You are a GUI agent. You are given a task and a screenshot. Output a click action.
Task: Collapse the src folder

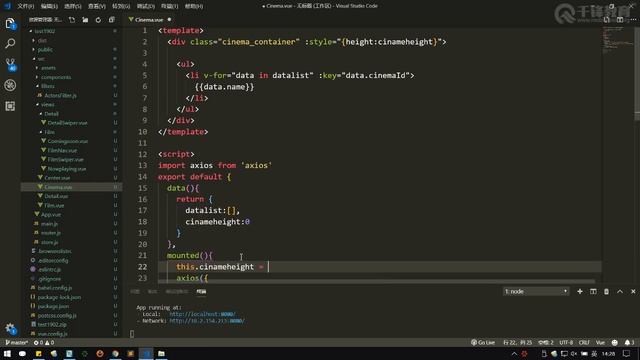coord(41,59)
